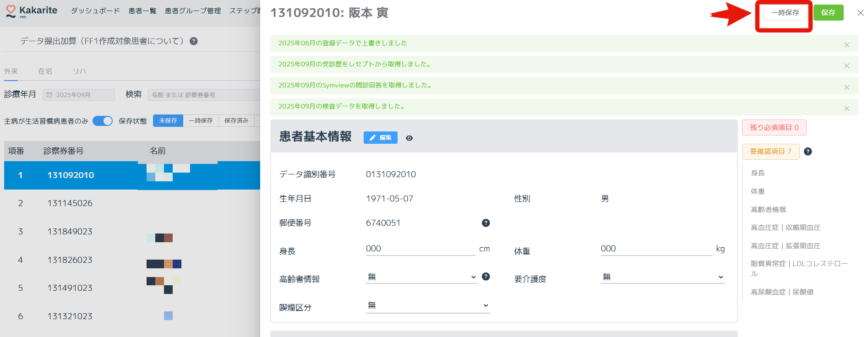
Task: Switch to the リハ tab
Action: (x=79, y=71)
